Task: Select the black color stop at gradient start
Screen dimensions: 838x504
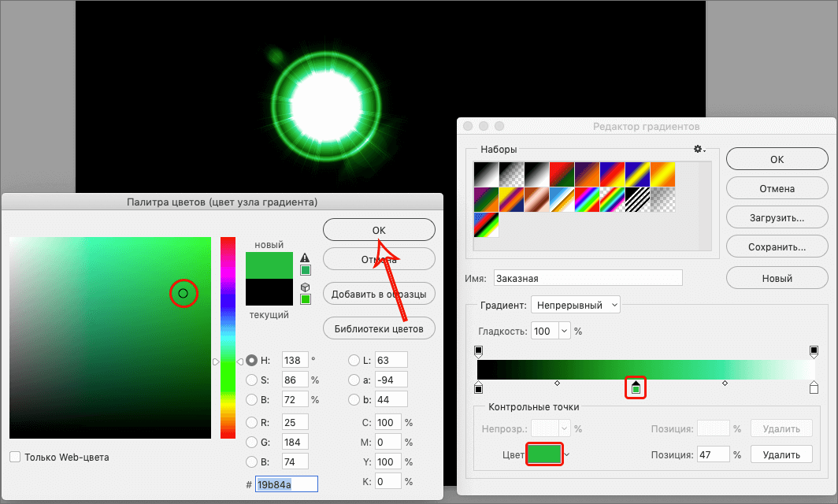Action: click(478, 388)
